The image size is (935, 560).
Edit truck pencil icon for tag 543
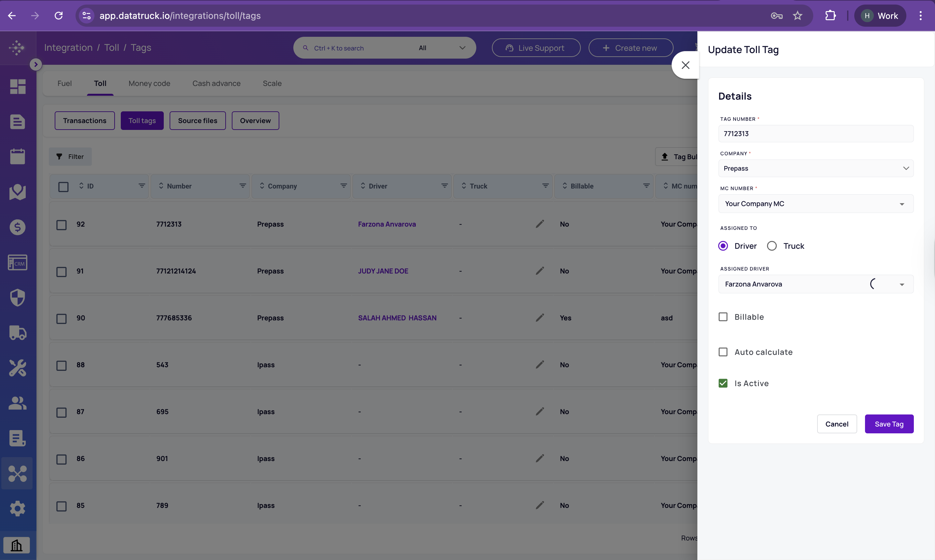tap(540, 365)
